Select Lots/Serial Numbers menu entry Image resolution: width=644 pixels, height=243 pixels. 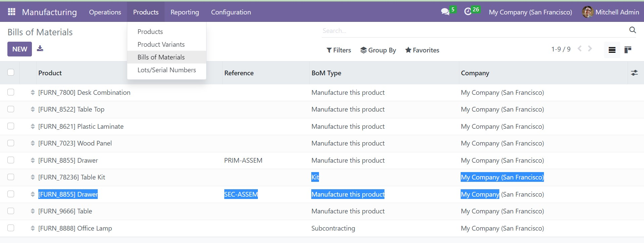(167, 70)
